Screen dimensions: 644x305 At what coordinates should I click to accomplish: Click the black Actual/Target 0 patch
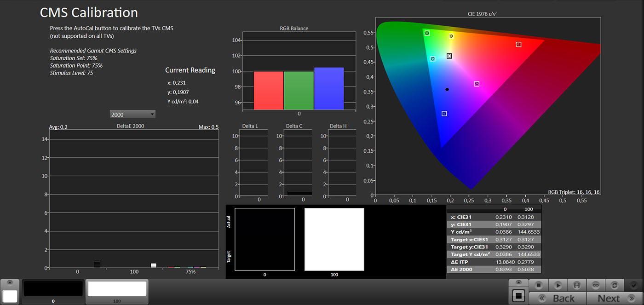tap(264, 239)
